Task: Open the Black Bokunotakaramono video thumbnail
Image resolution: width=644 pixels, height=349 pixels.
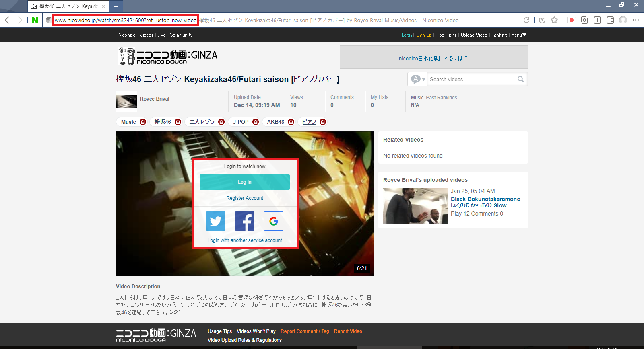Action: tap(415, 206)
